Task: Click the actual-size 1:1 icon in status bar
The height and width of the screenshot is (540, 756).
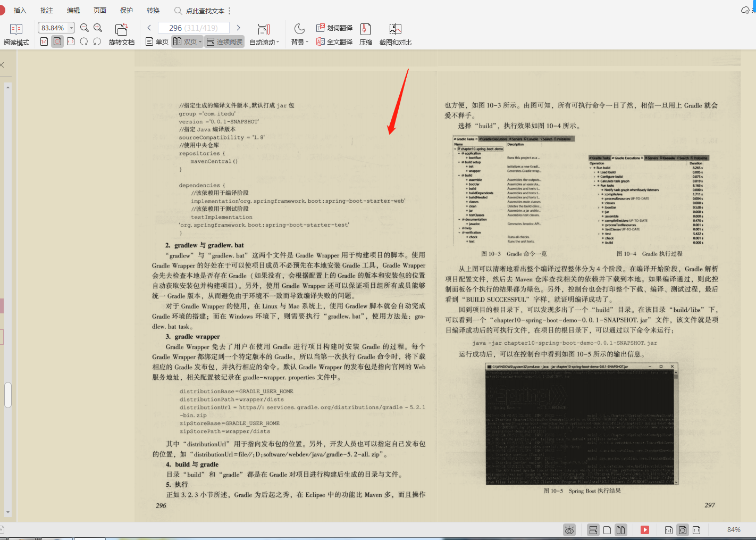Action: tap(668, 530)
